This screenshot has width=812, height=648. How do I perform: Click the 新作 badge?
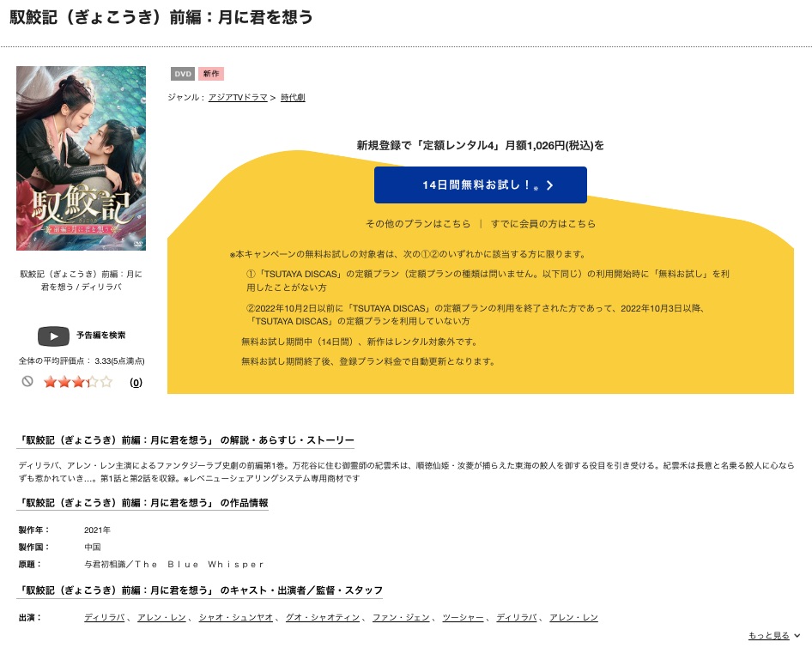(x=211, y=74)
